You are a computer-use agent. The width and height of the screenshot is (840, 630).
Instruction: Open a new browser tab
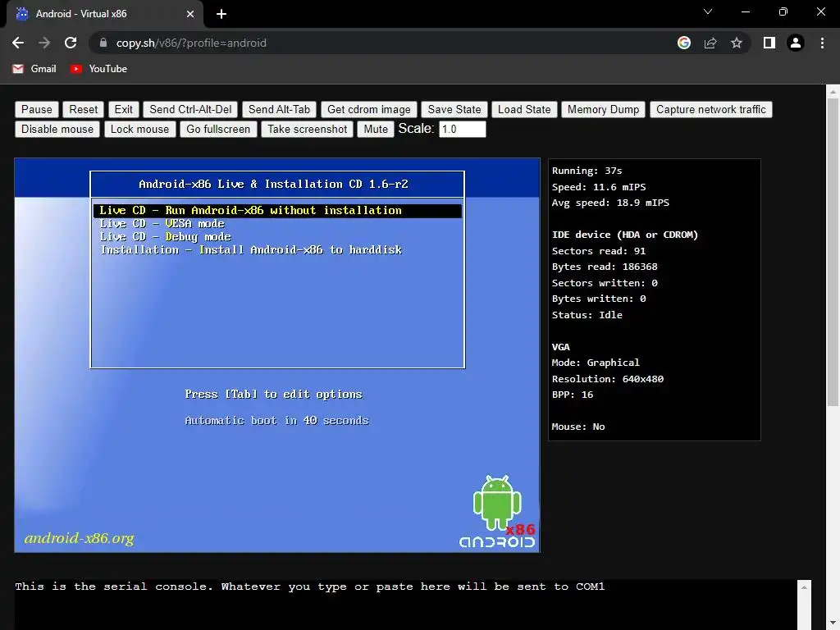[x=221, y=15]
